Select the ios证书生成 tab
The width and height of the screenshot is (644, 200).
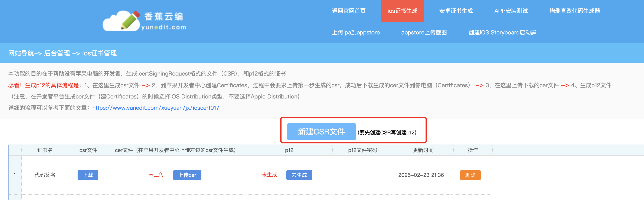click(402, 11)
